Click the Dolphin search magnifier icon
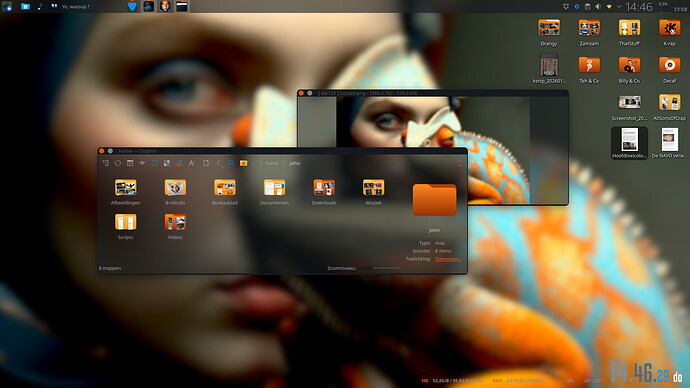This screenshot has height=388, width=690. 231,163
